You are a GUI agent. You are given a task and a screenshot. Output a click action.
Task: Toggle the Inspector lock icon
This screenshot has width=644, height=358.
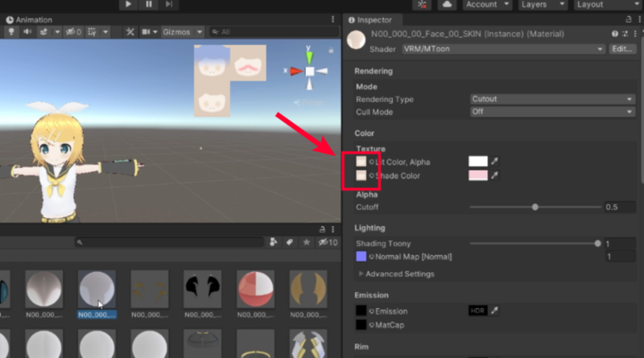(629, 19)
